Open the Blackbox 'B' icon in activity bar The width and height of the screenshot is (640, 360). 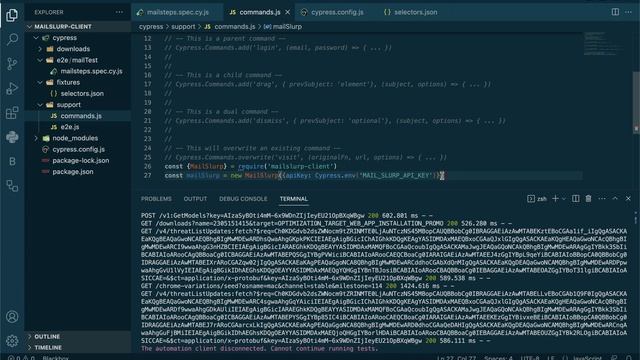tap(12, 162)
